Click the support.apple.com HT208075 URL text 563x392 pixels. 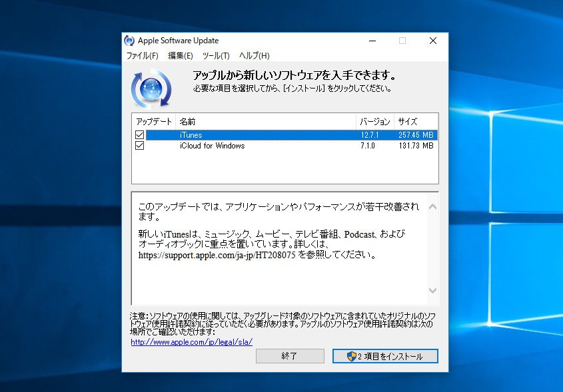point(217,255)
